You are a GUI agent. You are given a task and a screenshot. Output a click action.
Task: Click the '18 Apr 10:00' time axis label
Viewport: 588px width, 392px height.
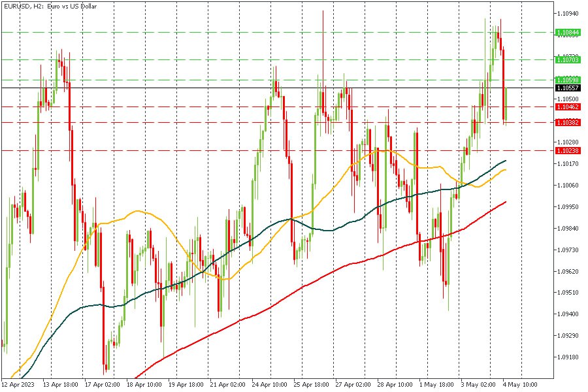point(144,385)
